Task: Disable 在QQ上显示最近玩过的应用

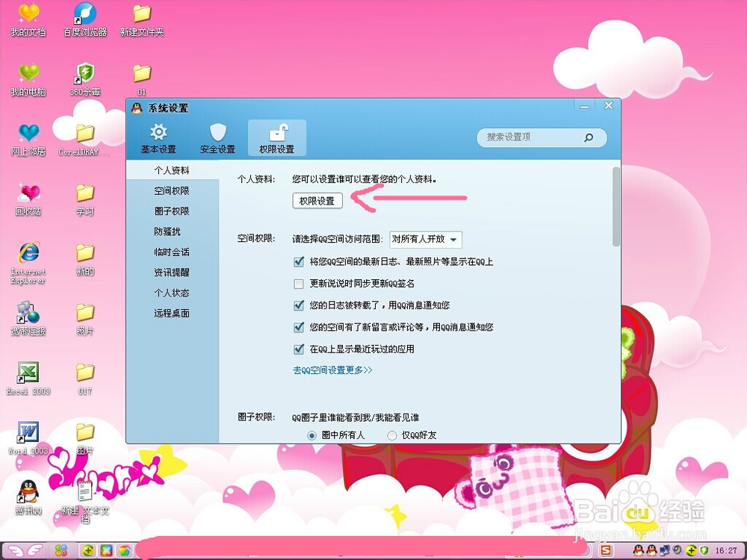Action: click(300, 349)
